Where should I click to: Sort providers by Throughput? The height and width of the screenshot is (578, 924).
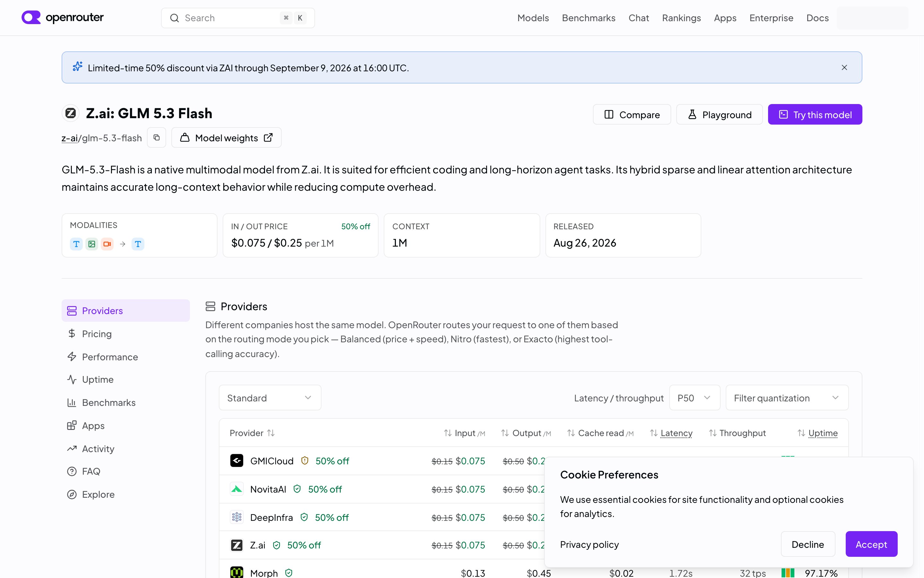pyautogui.click(x=737, y=433)
